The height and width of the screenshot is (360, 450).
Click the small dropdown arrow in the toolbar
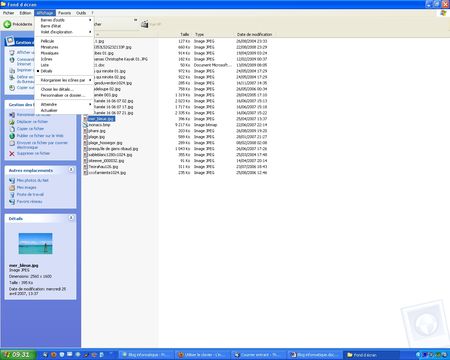[x=135, y=20]
